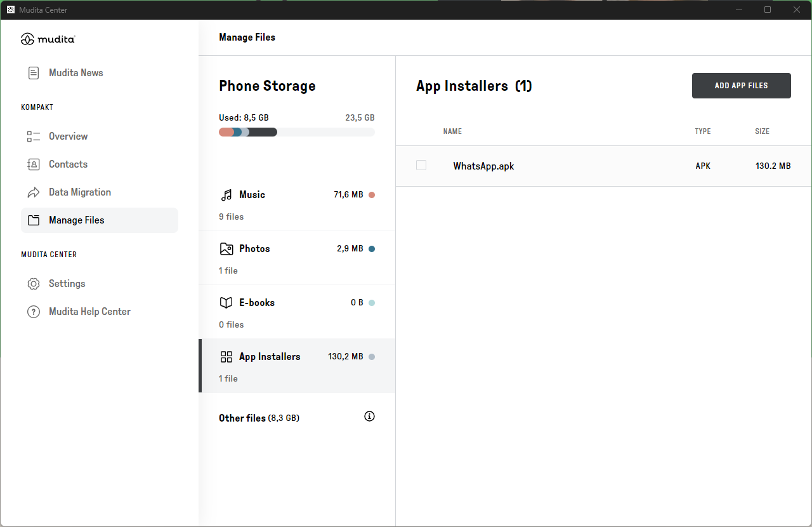
Task: Click the Music 71,6 MB size value
Action: [x=348, y=195]
